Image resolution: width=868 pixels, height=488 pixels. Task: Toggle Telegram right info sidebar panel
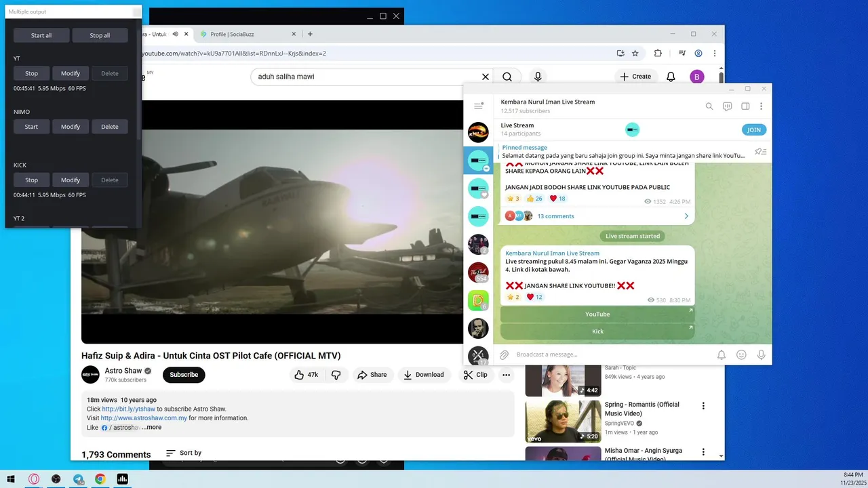click(x=745, y=106)
